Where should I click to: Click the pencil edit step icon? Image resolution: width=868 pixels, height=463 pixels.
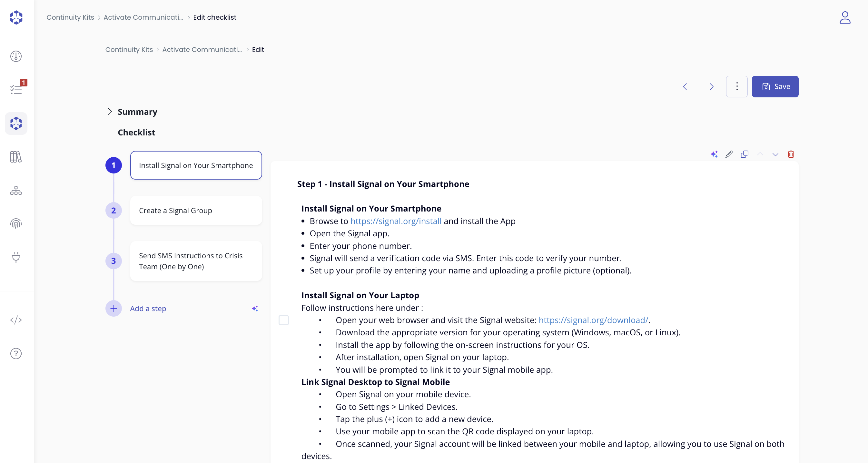(x=729, y=154)
